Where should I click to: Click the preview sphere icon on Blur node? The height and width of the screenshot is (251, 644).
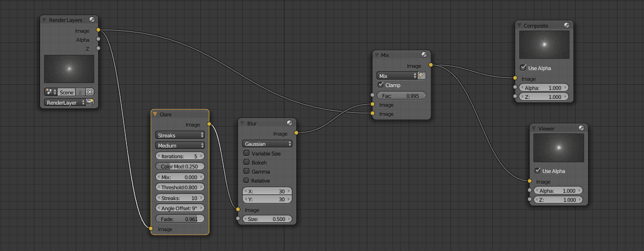click(289, 123)
